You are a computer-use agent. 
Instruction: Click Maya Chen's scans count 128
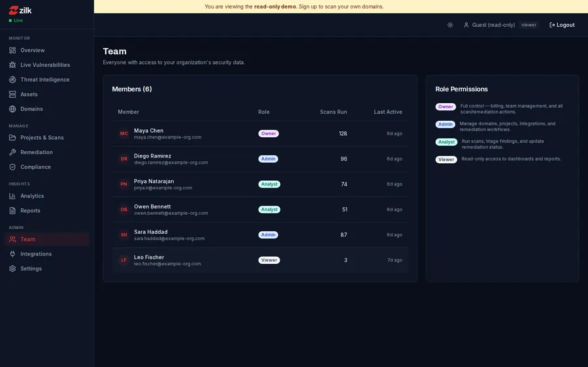click(x=343, y=133)
